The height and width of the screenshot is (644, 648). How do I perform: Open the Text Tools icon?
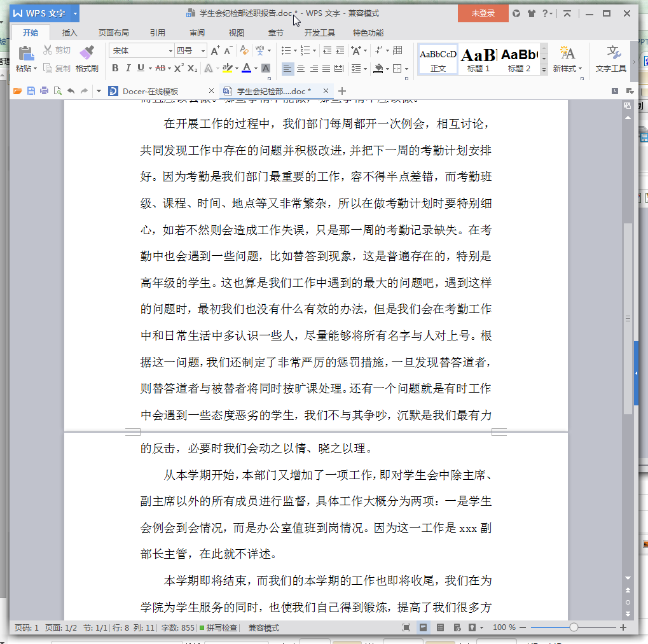613,53
